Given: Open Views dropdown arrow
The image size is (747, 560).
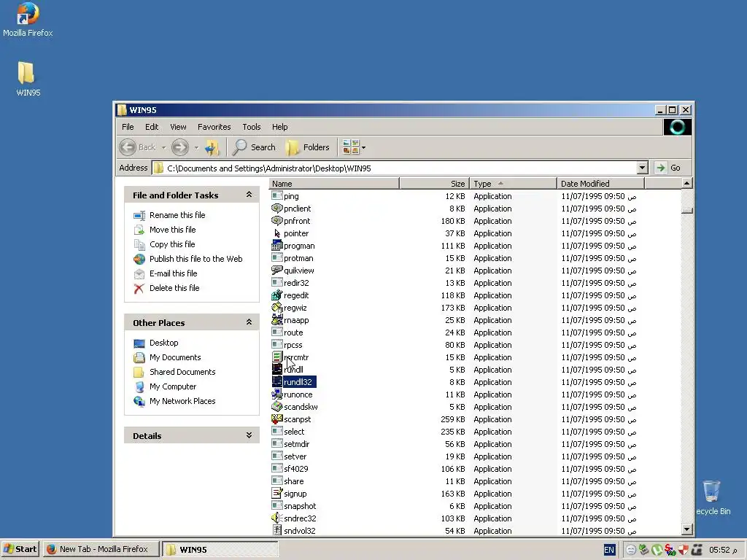Looking at the screenshot, I should coord(363,147).
